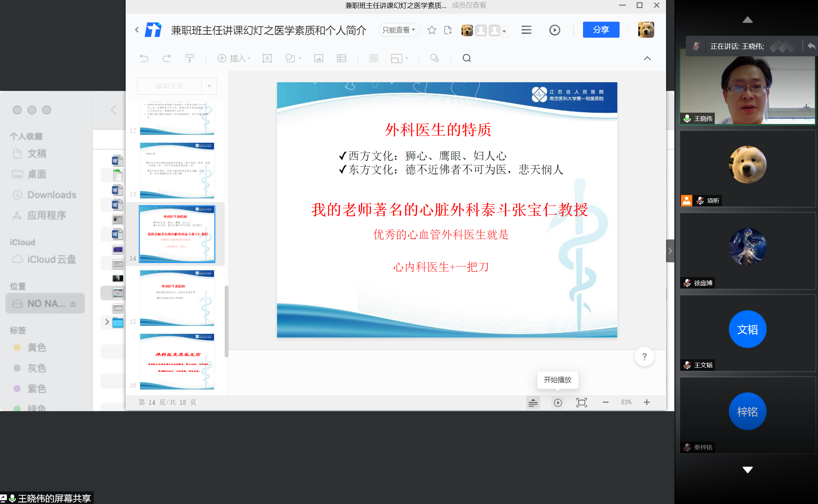Collapse the toolbar with the up chevron
This screenshot has height=504, width=818.
[647, 58]
